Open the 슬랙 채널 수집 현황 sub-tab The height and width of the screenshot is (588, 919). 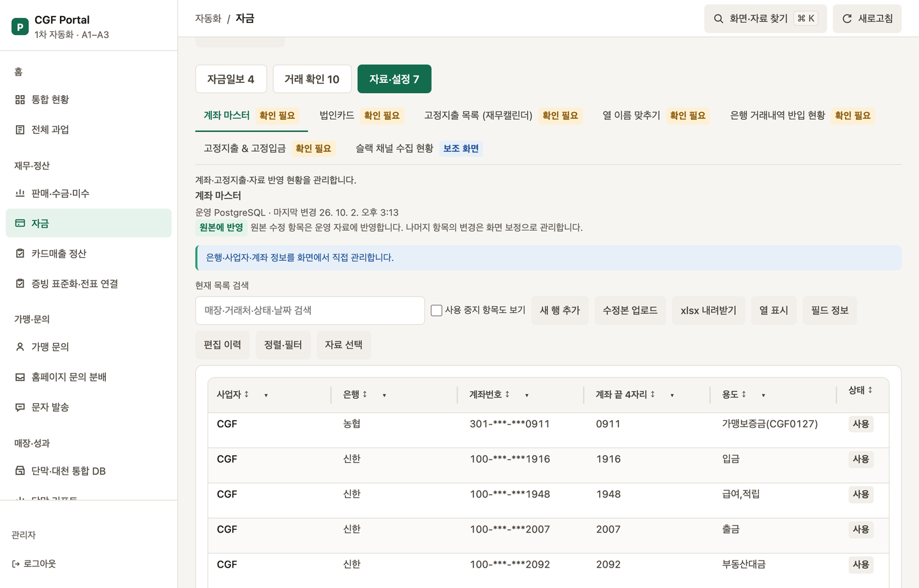click(x=419, y=149)
